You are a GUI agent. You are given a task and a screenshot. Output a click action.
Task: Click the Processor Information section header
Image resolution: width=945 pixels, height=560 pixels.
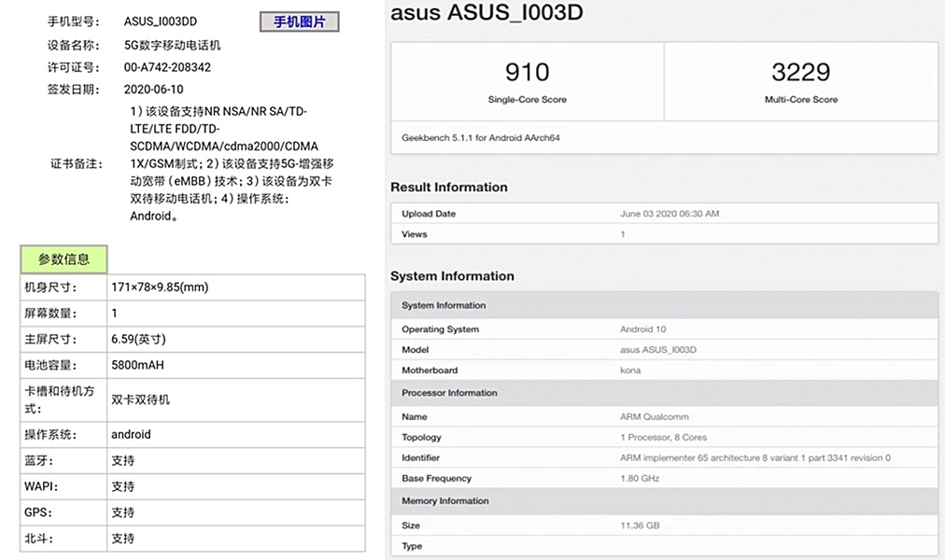pyautogui.click(x=449, y=393)
